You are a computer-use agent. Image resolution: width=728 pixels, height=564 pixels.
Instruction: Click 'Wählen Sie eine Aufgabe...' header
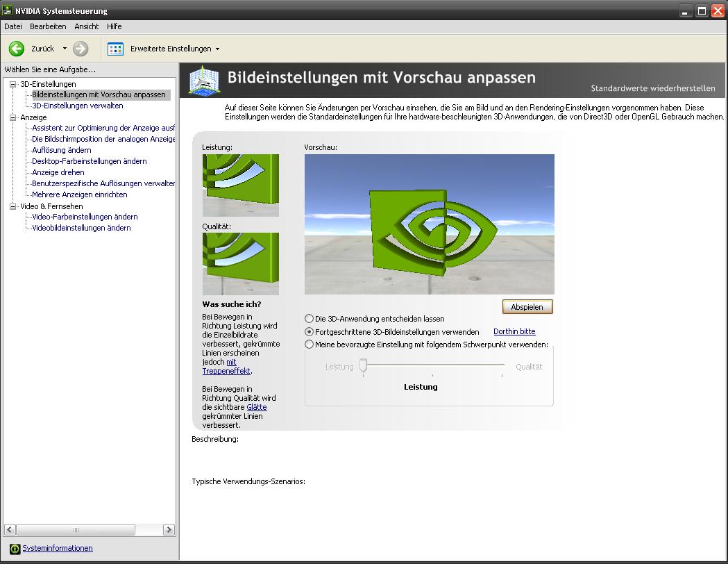[50, 69]
